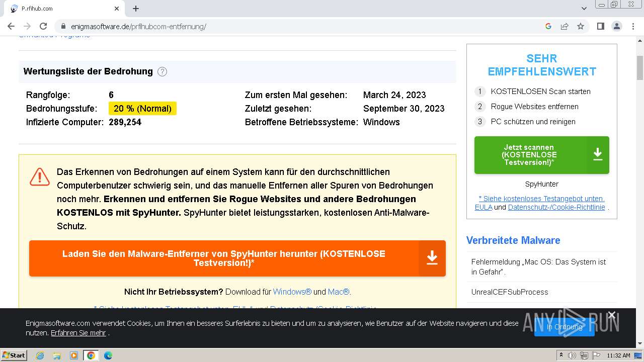Click the download arrow on the green button

(x=598, y=155)
